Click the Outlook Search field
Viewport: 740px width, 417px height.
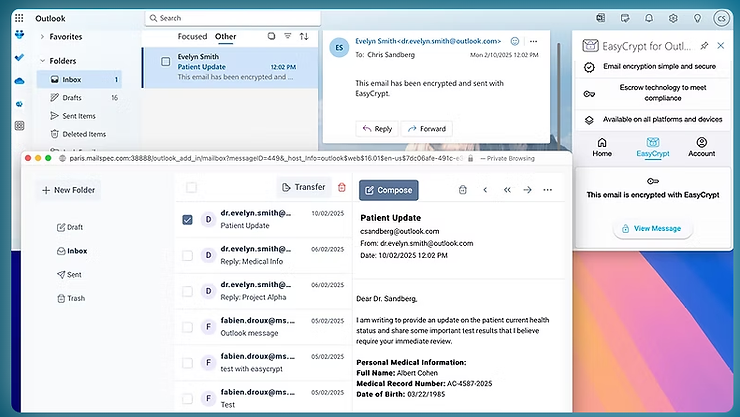pos(233,18)
